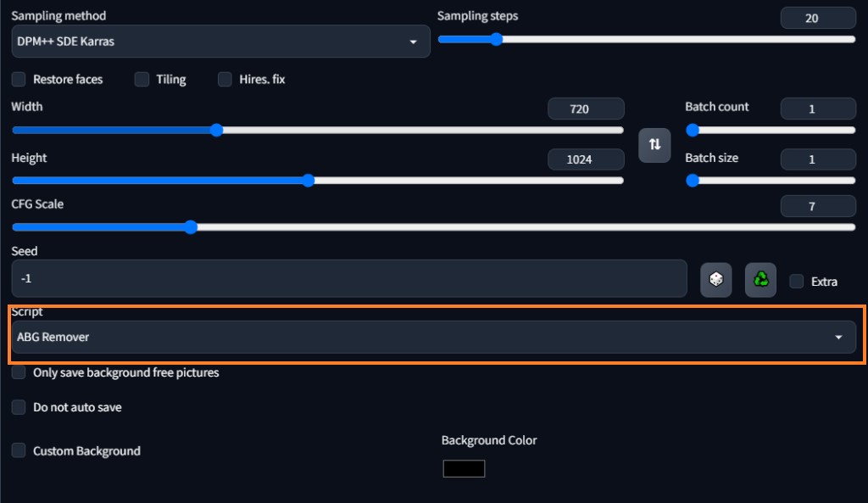
Task: Click the Width value field showing 720
Action: tap(586, 109)
